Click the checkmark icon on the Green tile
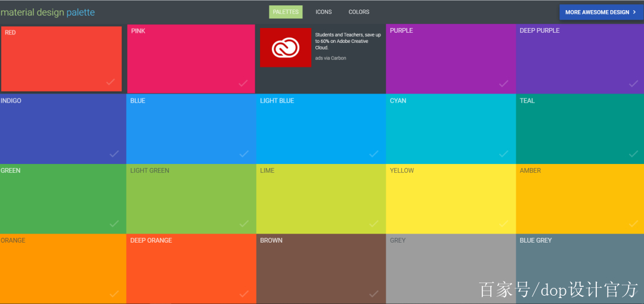 pos(114,224)
